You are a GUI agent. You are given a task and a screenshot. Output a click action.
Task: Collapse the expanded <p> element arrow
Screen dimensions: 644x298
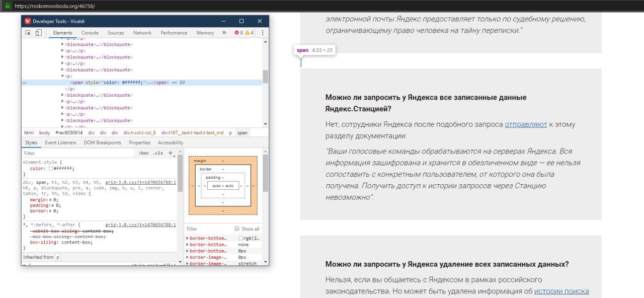62,76
